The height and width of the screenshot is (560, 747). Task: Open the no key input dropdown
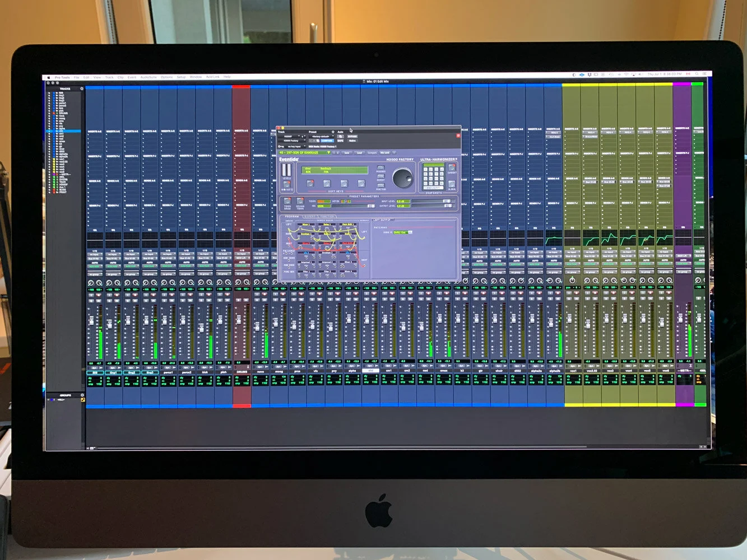point(296,147)
